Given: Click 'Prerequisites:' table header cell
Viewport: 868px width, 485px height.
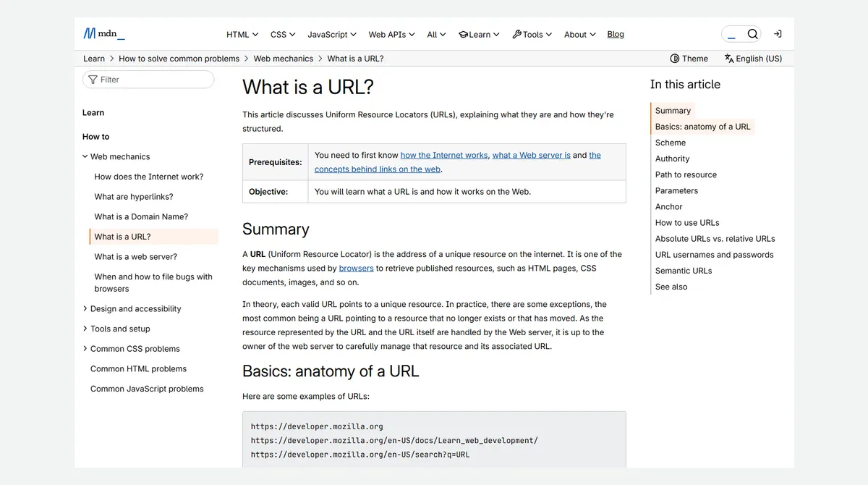Looking at the screenshot, I should pos(276,162).
